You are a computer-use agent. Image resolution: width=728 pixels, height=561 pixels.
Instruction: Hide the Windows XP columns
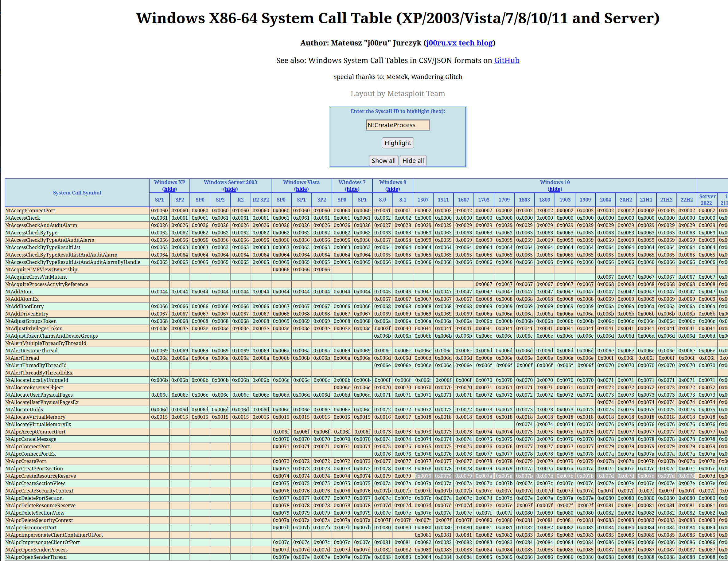coord(169,189)
